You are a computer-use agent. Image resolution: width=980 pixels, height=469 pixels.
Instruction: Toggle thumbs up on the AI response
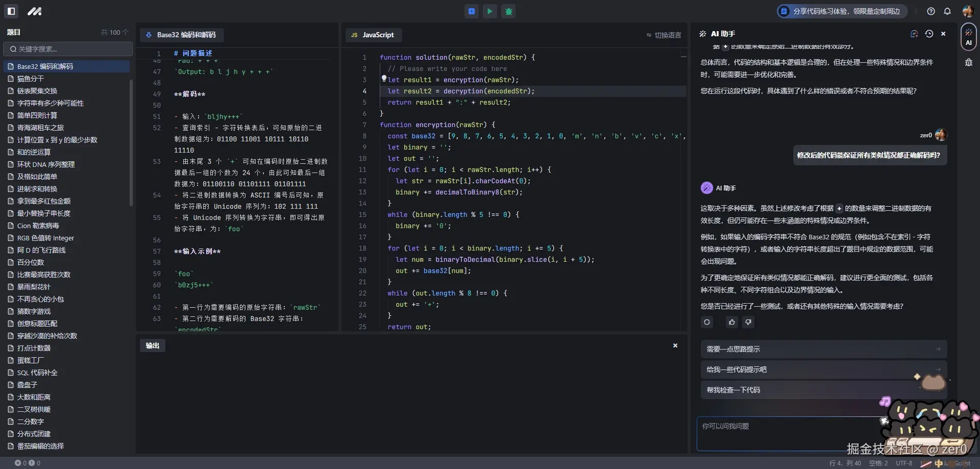coord(732,322)
